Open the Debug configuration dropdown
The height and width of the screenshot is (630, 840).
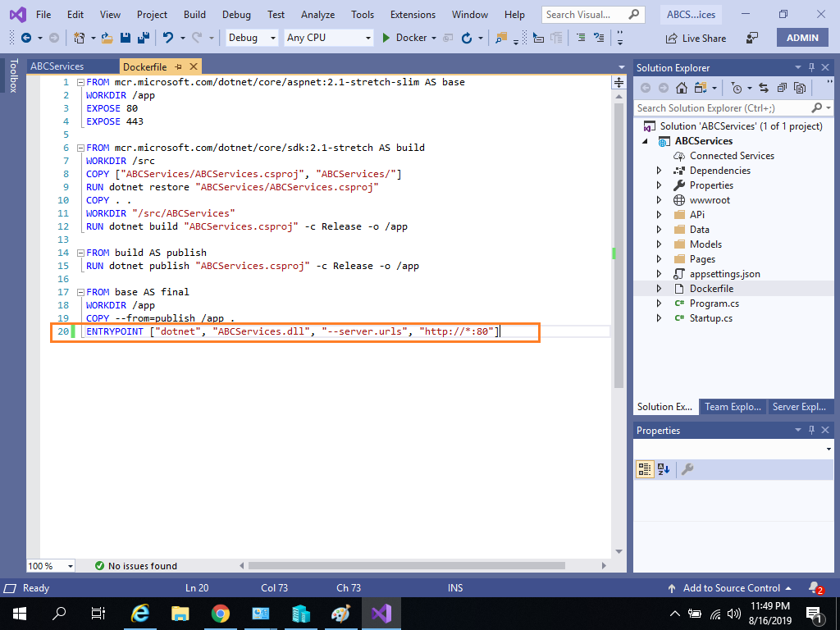251,38
